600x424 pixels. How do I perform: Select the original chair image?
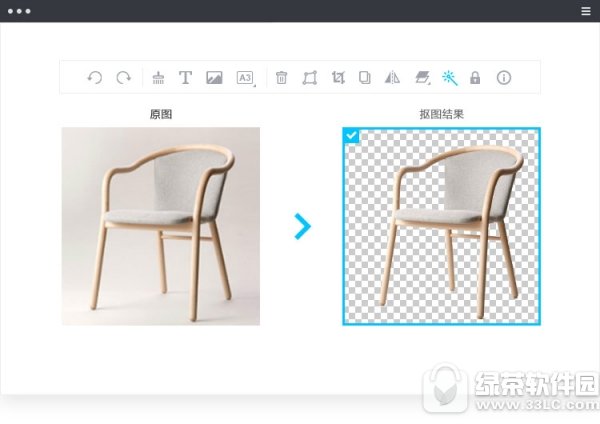pos(161,226)
